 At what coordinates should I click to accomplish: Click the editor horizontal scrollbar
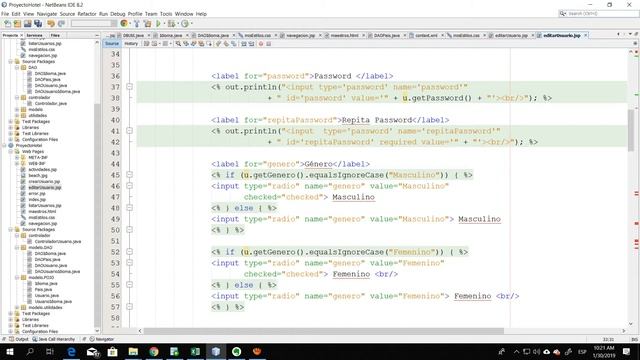pos(324,331)
